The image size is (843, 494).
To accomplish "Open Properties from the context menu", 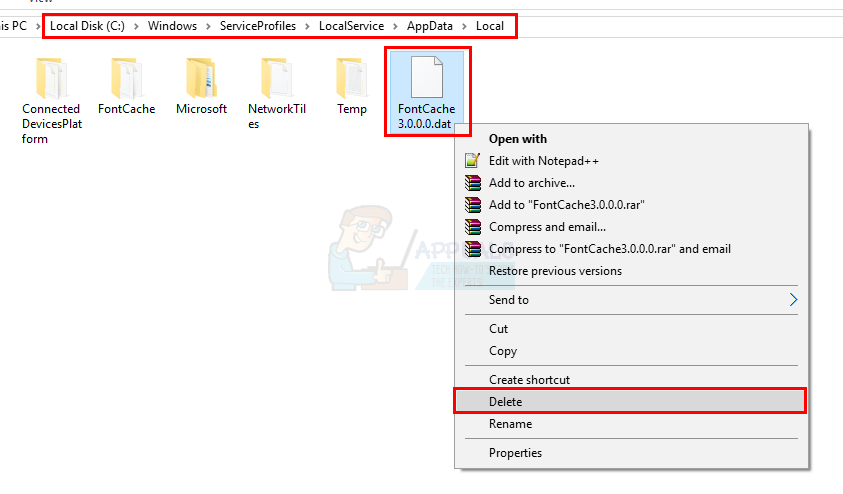I will (515, 453).
